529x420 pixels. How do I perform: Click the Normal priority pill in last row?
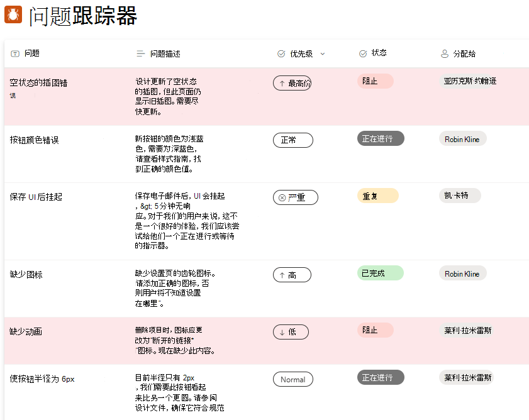293,379
